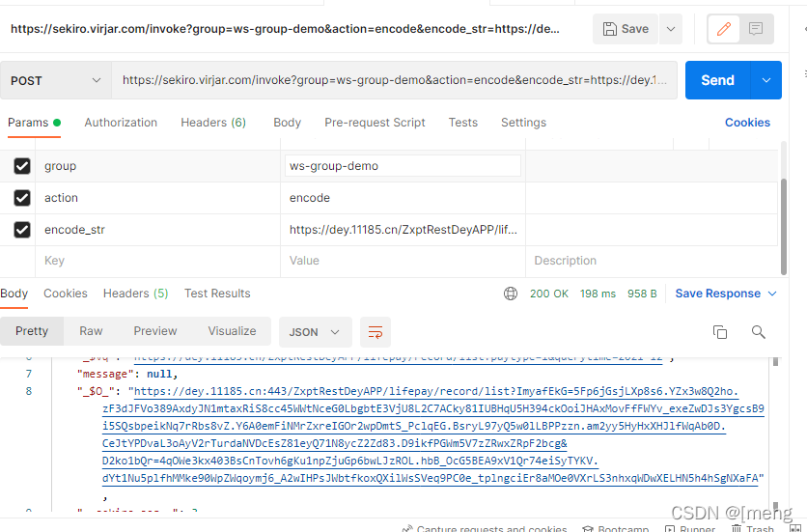Click the 'action' key cell

click(x=157, y=198)
